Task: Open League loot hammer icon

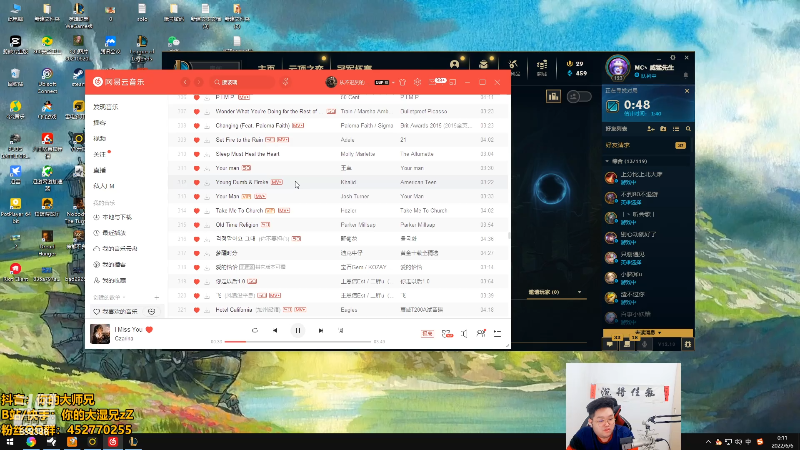Action: (x=513, y=65)
